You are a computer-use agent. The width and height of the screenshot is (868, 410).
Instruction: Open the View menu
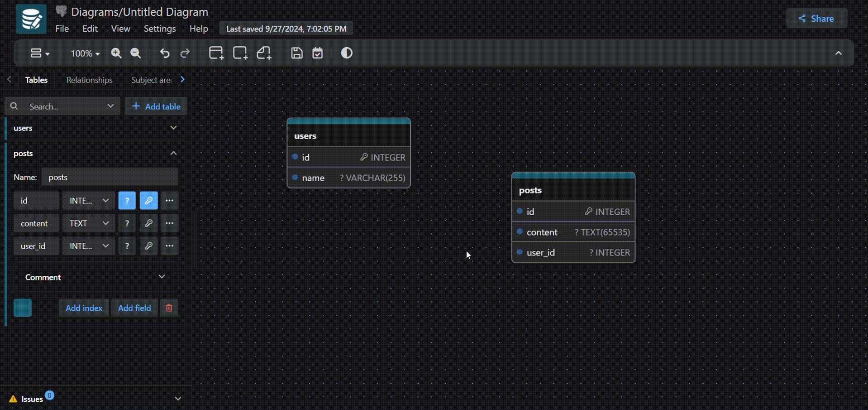click(x=121, y=29)
